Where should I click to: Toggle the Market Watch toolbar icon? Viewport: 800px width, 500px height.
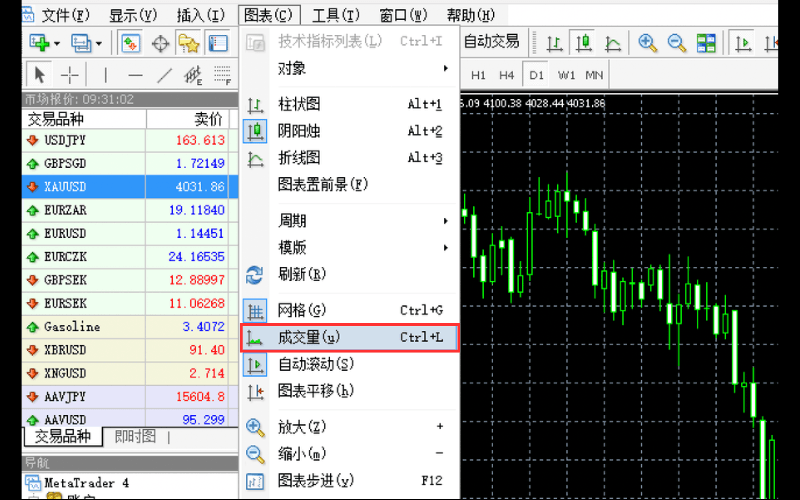(130, 43)
